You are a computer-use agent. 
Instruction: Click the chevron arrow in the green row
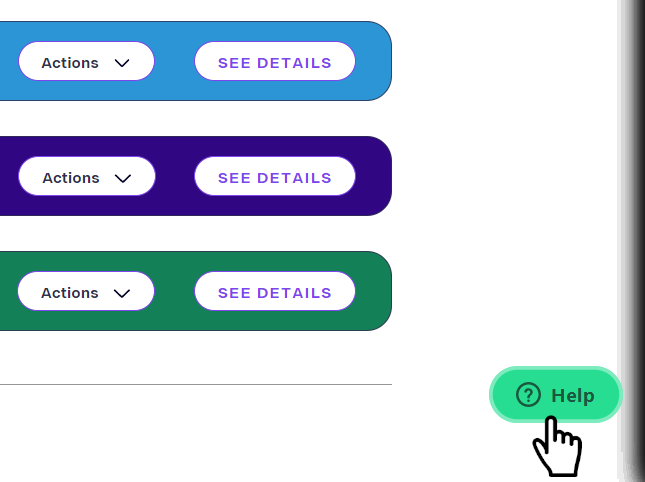point(122,293)
